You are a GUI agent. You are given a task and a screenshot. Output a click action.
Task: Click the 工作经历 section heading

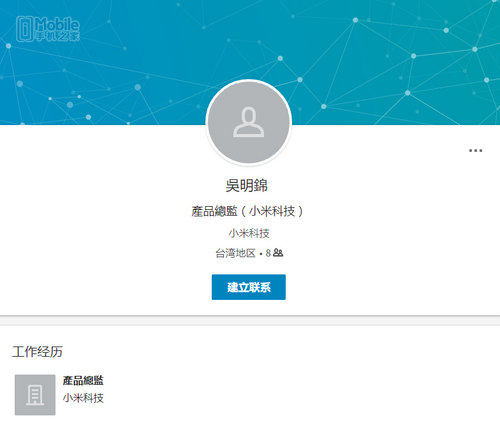pos(37,352)
